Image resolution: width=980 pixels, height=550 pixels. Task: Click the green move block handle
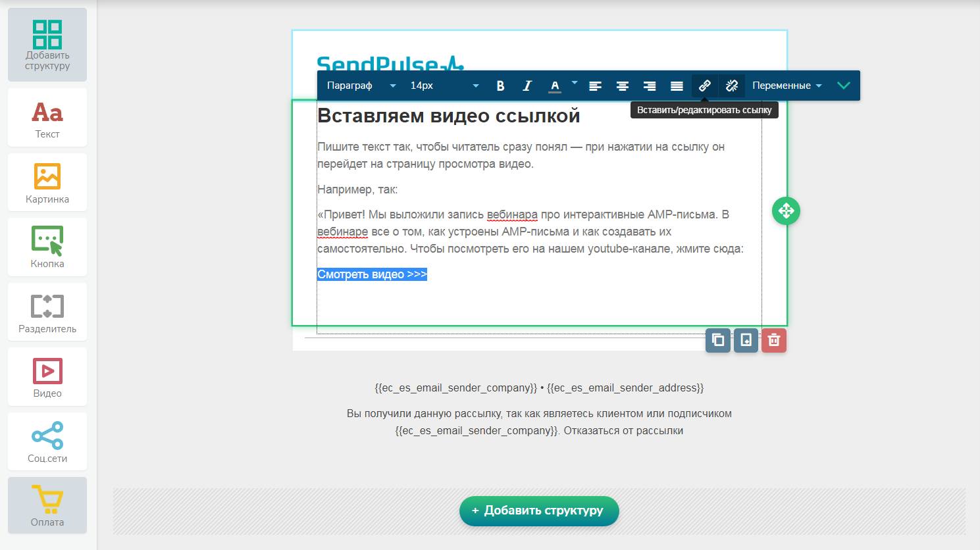click(x=786, y=211)
